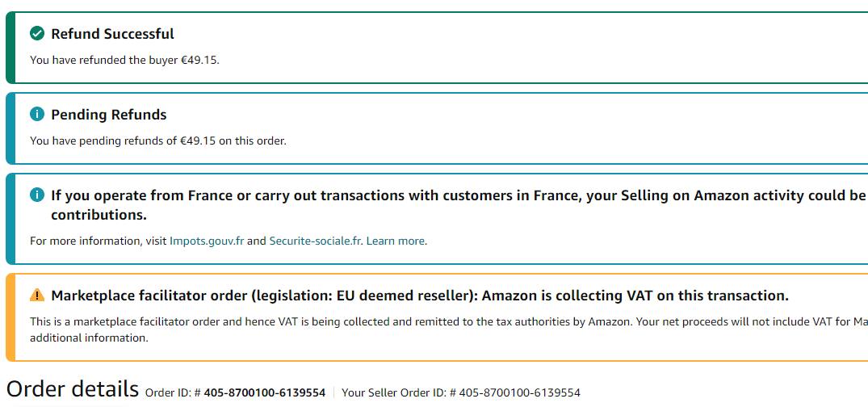
Task: Click the pending refunds of €49.15 message
Action: point(157,141)
